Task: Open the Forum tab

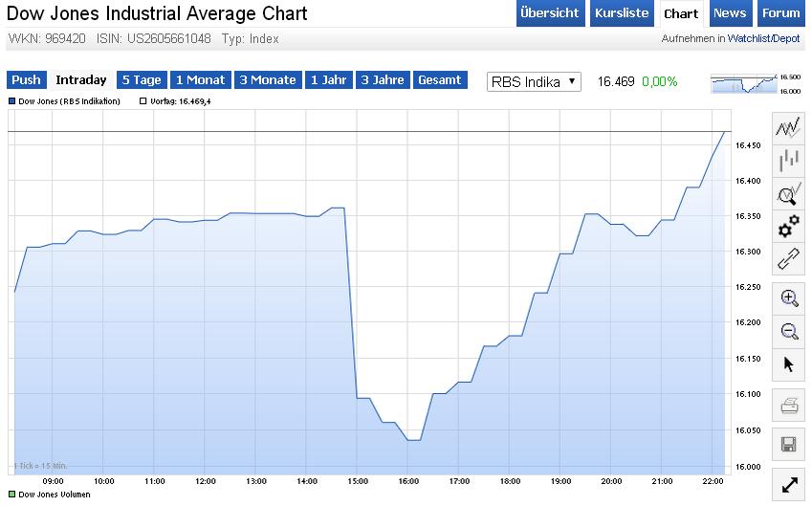Action: [780, 13]
